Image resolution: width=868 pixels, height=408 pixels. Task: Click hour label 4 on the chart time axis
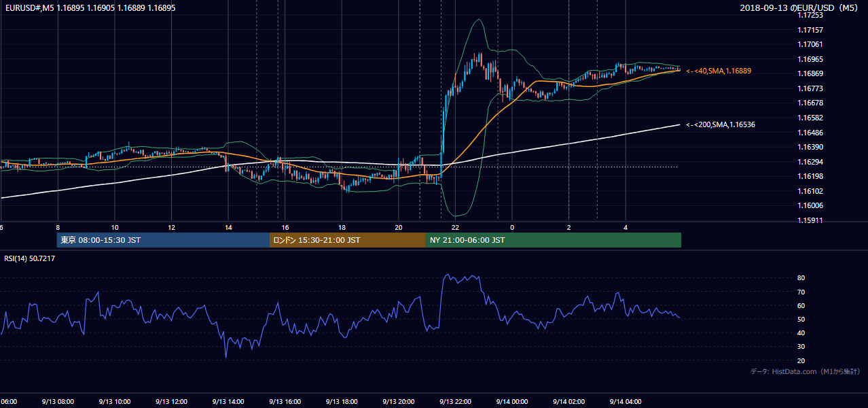click(626, 228)
